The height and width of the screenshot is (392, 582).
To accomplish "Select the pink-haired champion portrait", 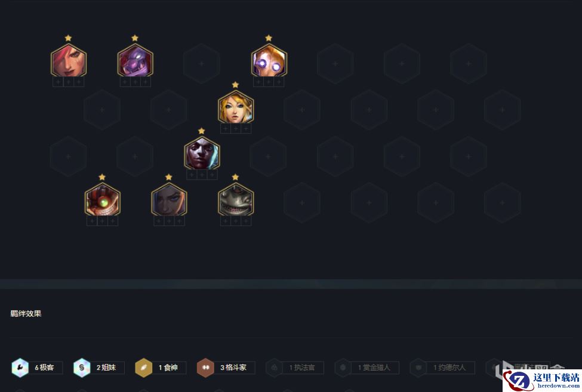I will click(x=69, y=60).
